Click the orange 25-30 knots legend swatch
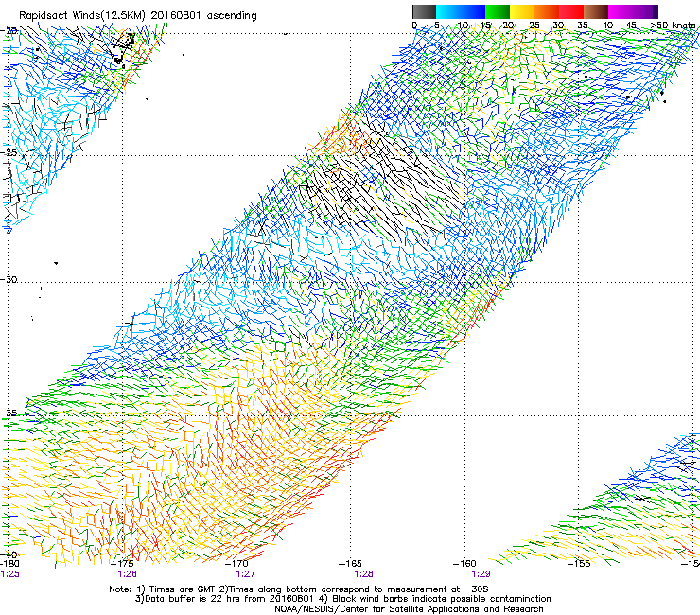This screenshot has height=615, width=700. (547, 11)
